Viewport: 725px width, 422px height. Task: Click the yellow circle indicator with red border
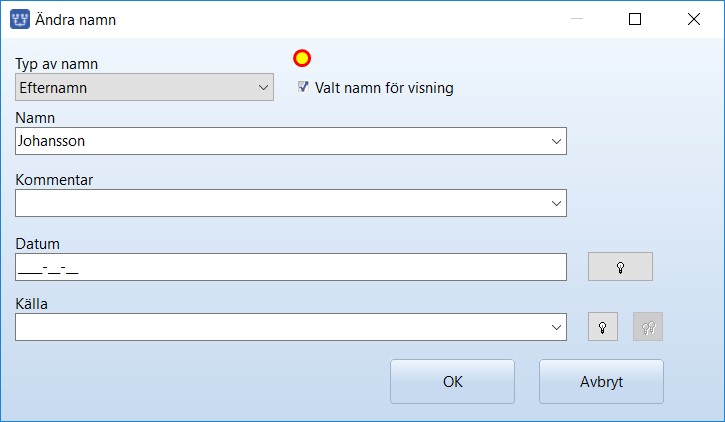click(x=302, y=58)
